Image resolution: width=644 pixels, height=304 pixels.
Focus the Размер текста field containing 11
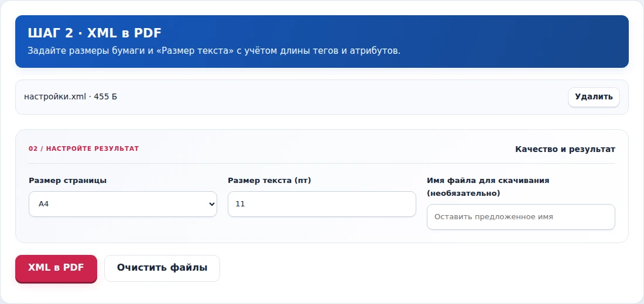[321, 204]
